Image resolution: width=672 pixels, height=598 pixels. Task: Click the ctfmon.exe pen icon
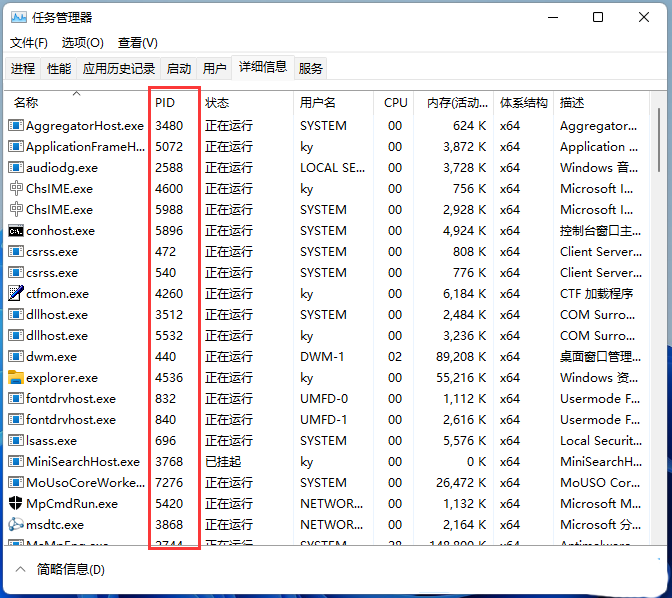pos(16,293)
